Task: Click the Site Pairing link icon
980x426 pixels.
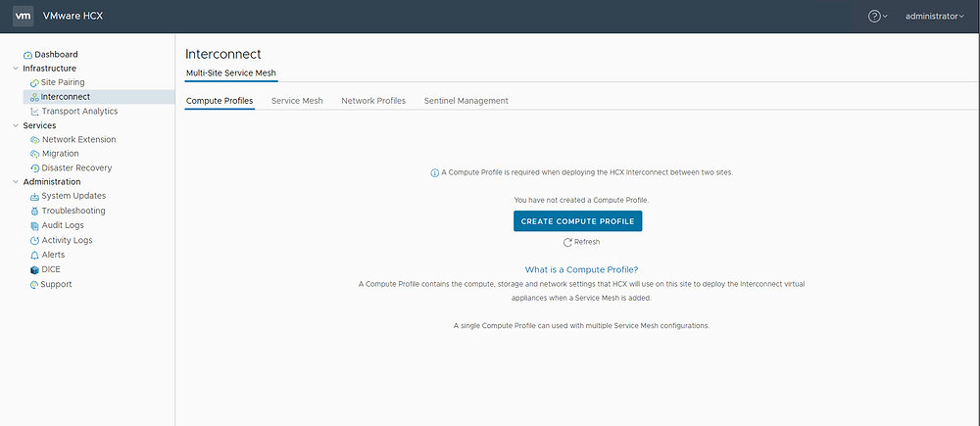Action: [x=34, y=83]
